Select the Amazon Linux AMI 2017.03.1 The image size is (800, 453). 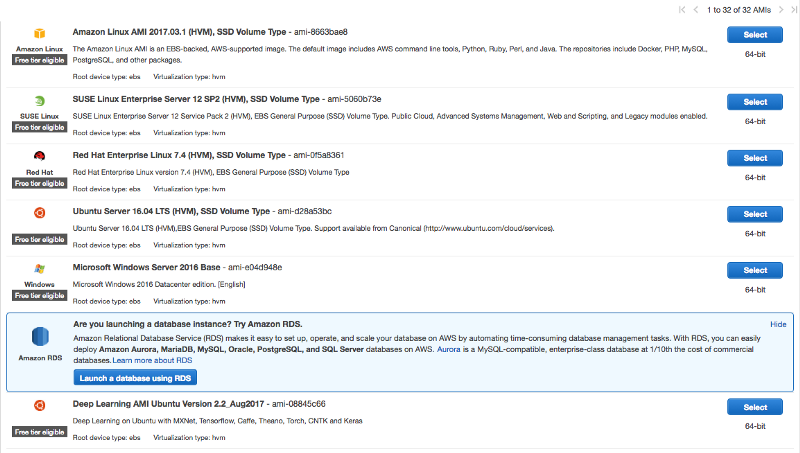click(x=755, y=35)
